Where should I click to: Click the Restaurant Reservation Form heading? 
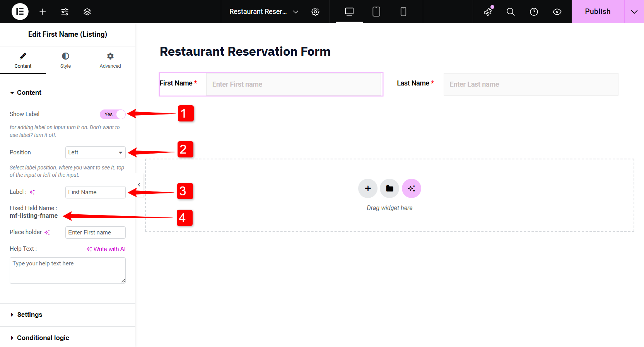point(245,51)
